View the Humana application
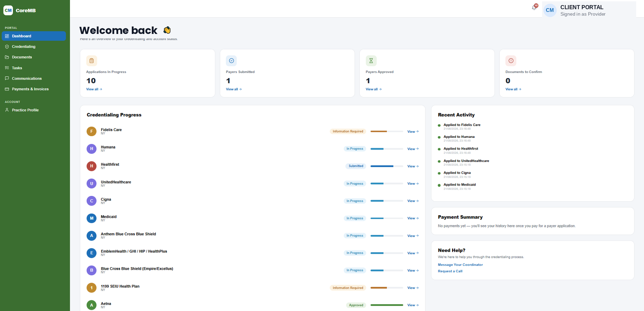Screen dimensions: 644x311 click(413, 149)
